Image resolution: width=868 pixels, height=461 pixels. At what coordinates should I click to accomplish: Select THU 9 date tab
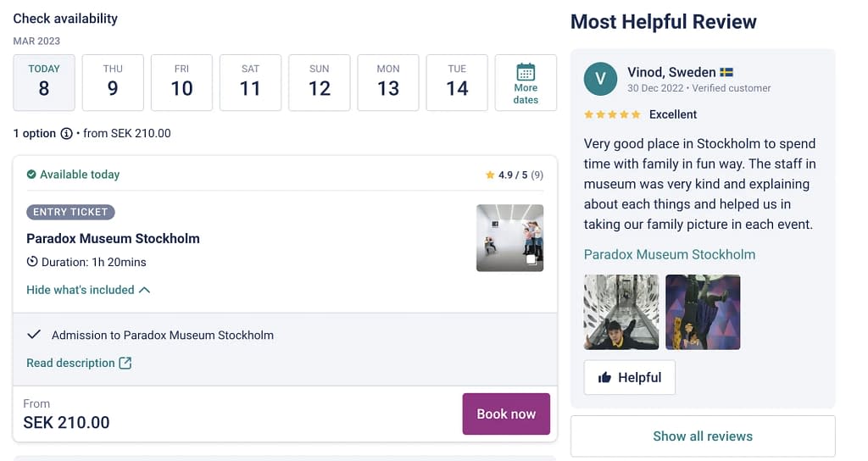point(113,82)
